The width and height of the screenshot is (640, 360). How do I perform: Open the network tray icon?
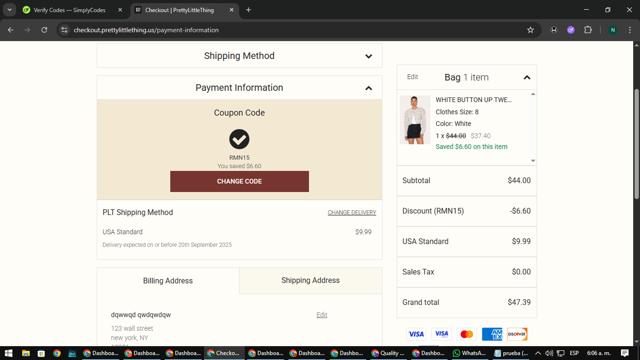pyautogui.click(x=561, y=353)
